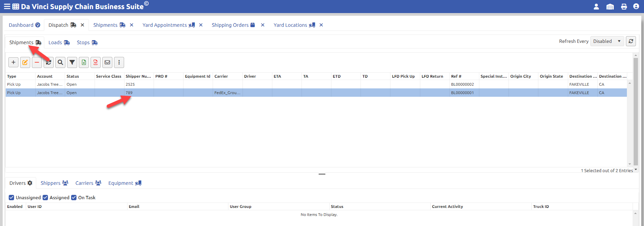Export the grid with the Excel icon
Viewport: 644px width, 226px height.
coord(84,62)
